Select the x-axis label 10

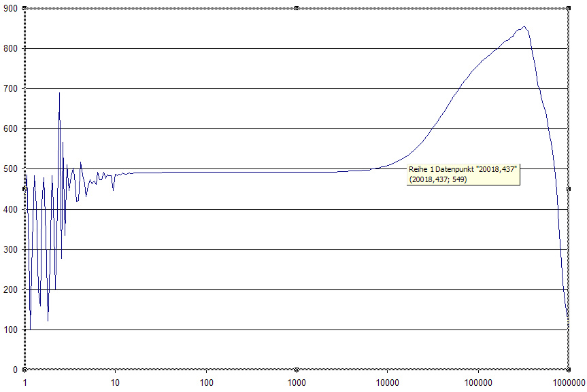pyautogui.click(x=116, y=382)
